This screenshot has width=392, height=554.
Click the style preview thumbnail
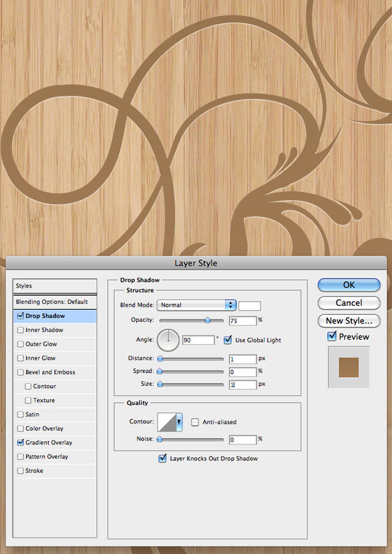tap(349, 367)
